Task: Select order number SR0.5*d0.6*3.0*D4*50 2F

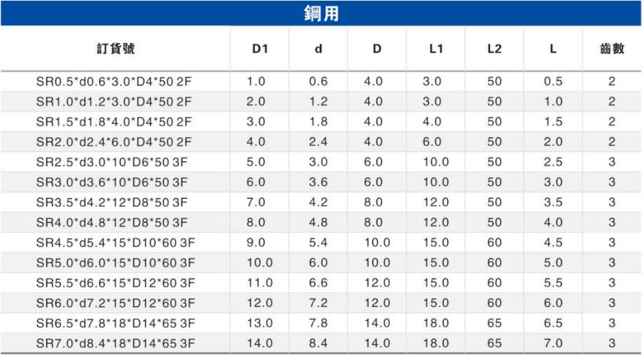Action: pos(114,82)
